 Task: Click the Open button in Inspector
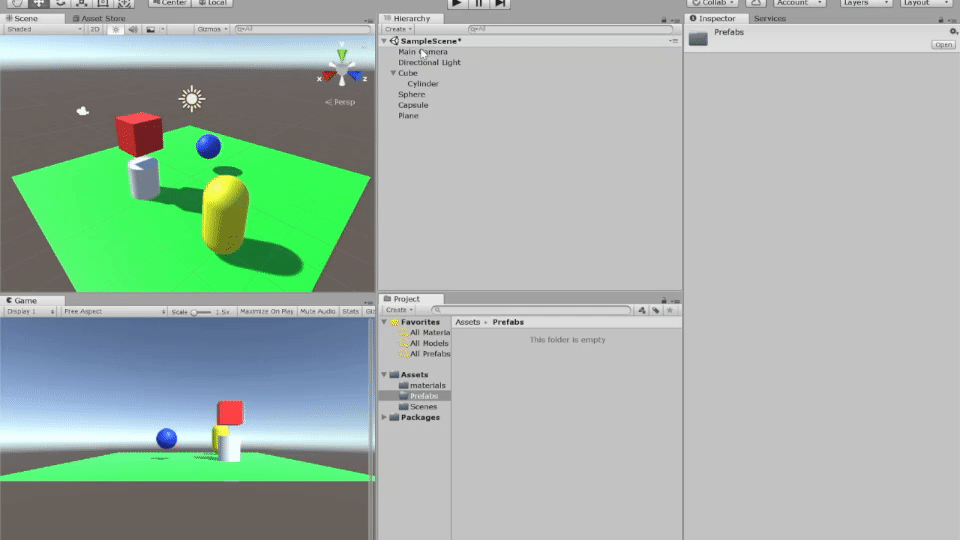[x=942, y=45]
